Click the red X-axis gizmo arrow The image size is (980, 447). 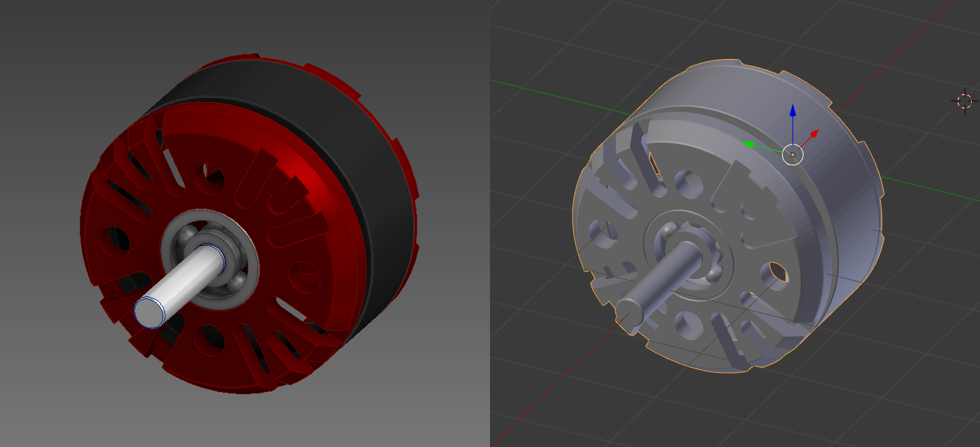click(812, 133)
